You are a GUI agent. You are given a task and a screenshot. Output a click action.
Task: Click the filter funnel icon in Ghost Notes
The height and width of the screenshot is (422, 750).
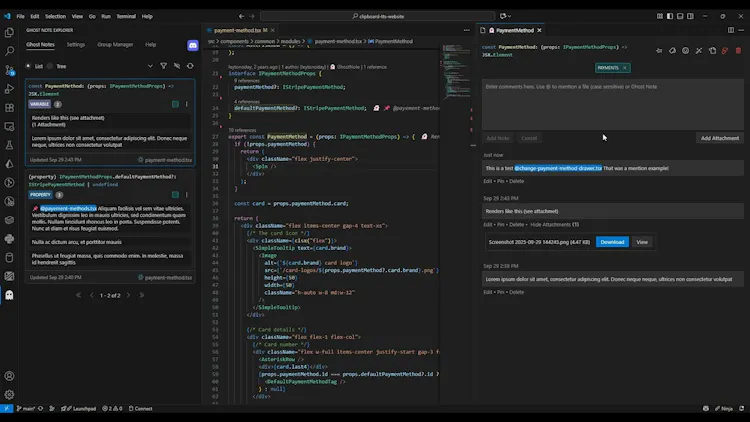[x=164, y=66]
